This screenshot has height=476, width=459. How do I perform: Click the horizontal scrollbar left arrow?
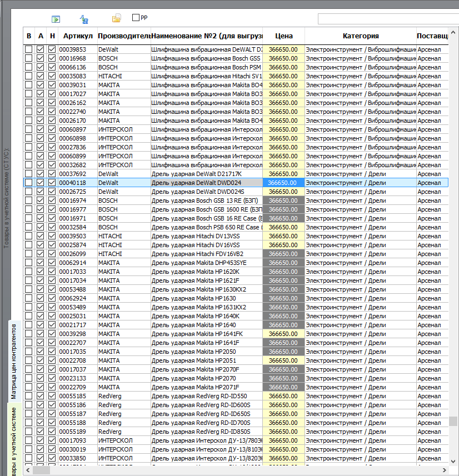(28, 470)
